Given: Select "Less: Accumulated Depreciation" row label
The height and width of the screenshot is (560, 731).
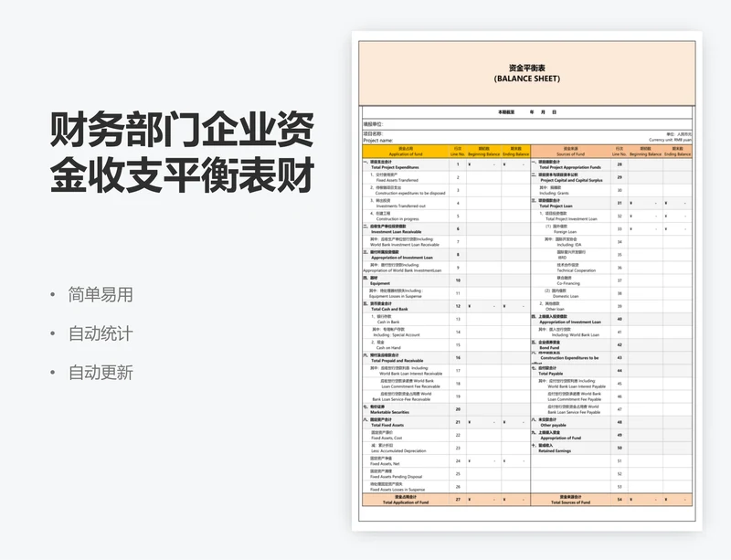Looking at the screenshot, I should [398, 451].
